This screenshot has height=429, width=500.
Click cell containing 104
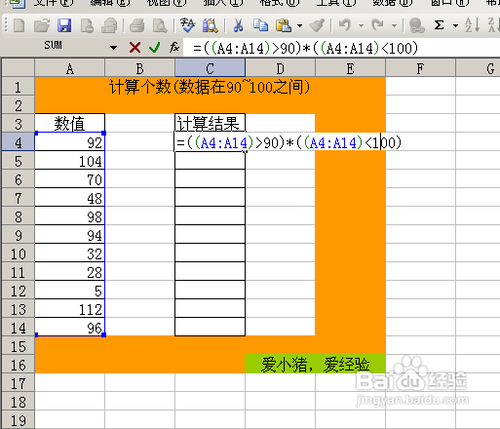(70, 161)
